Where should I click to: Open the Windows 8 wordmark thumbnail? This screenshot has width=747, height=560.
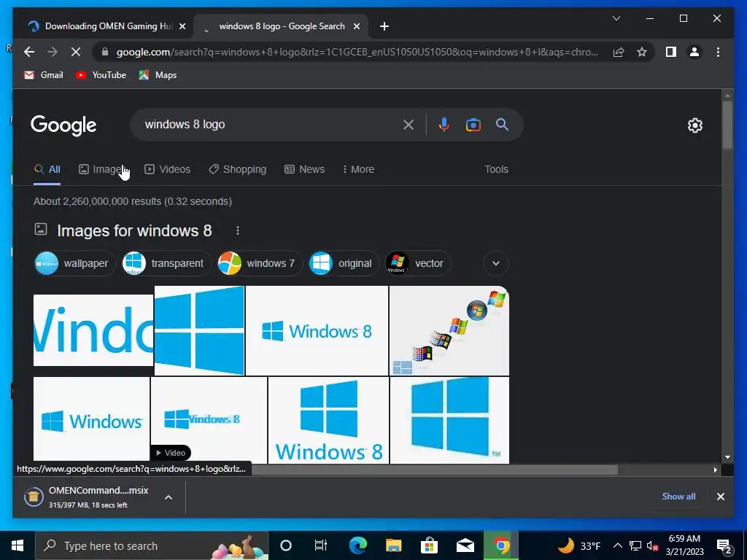click(317, 330)
